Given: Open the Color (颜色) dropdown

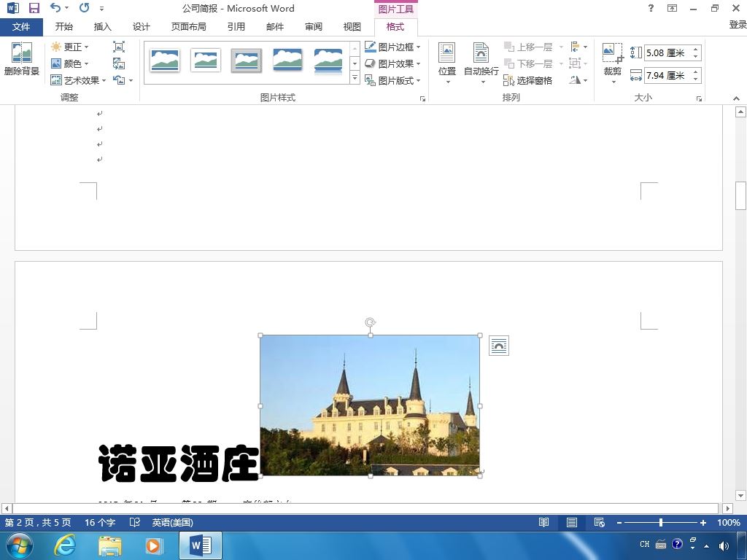Looking at the screenshot, I should point(69,63).
